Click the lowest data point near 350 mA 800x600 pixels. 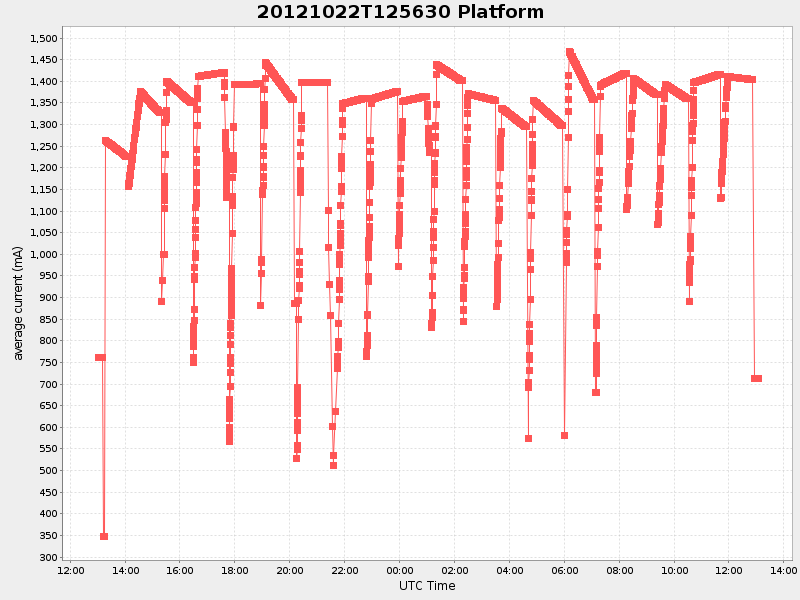point(104,535)
